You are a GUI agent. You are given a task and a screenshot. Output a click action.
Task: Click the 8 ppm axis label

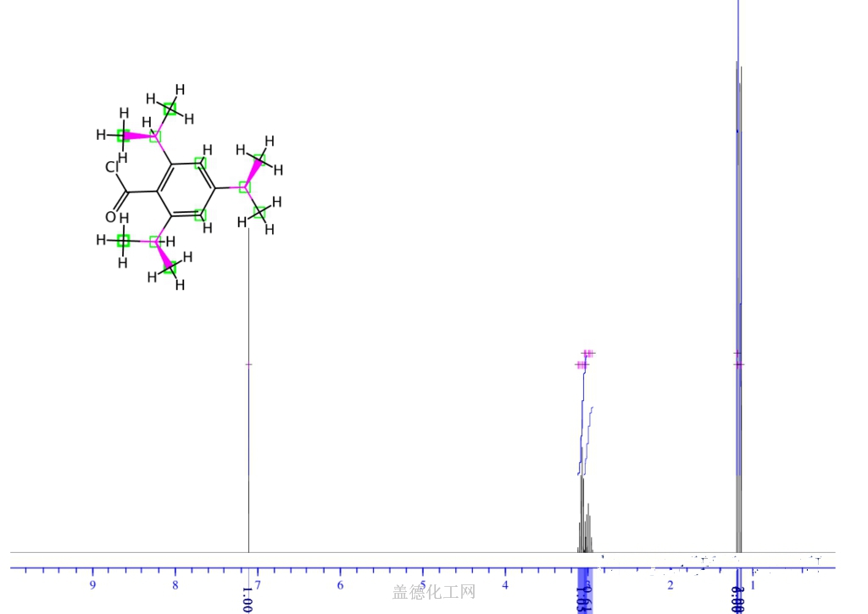[x=175, y=586]
